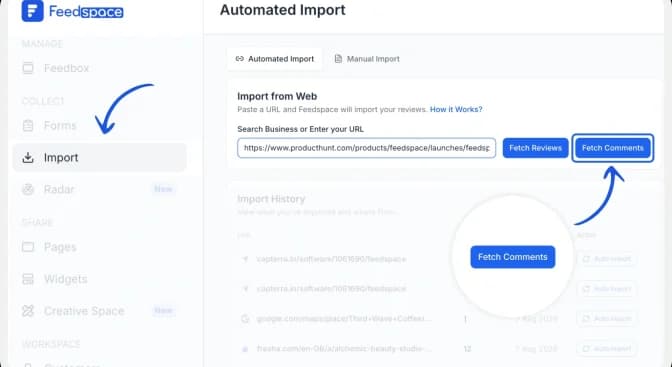Click the Pages icon
The height and width of the screenshot is (367, 672).
(x=28, y=247)
